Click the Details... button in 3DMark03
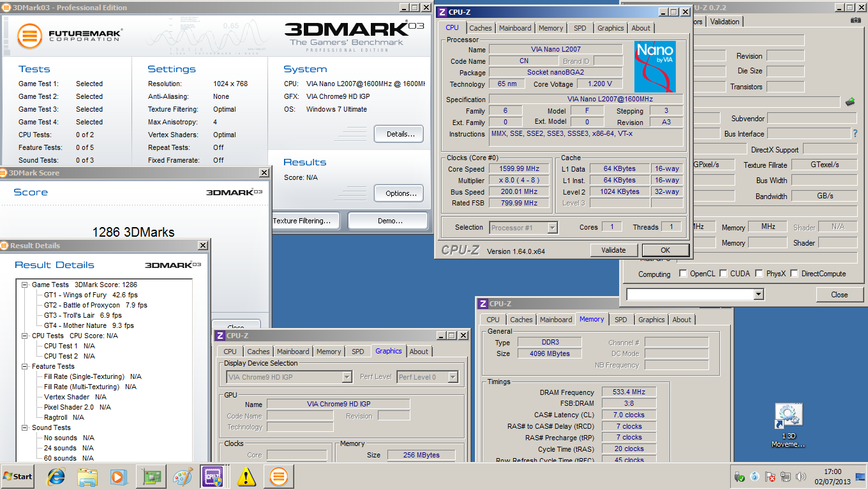The height and width of the screenshot is (490, 868). (x=400, y=134)
